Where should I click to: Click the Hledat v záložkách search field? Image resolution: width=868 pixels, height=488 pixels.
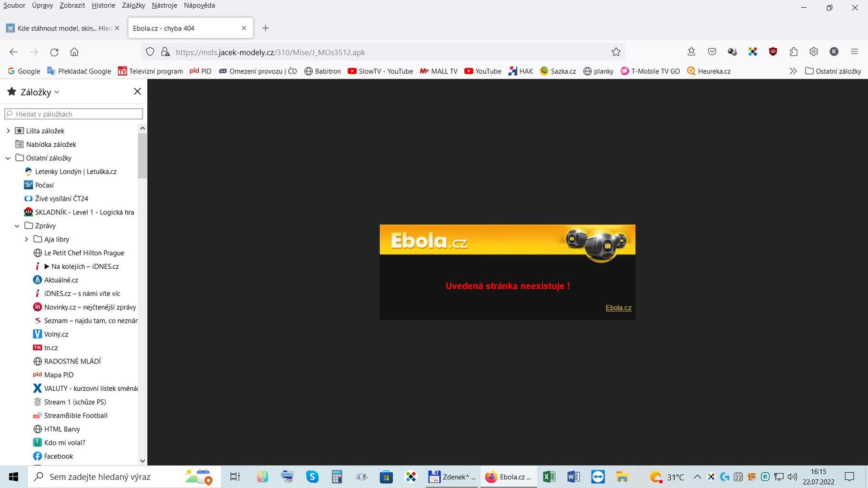(74, 114)
